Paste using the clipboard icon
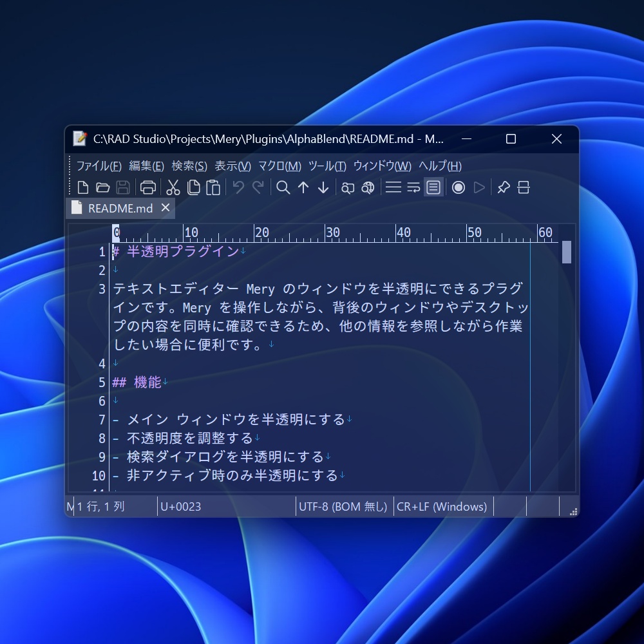The image size is (644, 644). (213, 187)
